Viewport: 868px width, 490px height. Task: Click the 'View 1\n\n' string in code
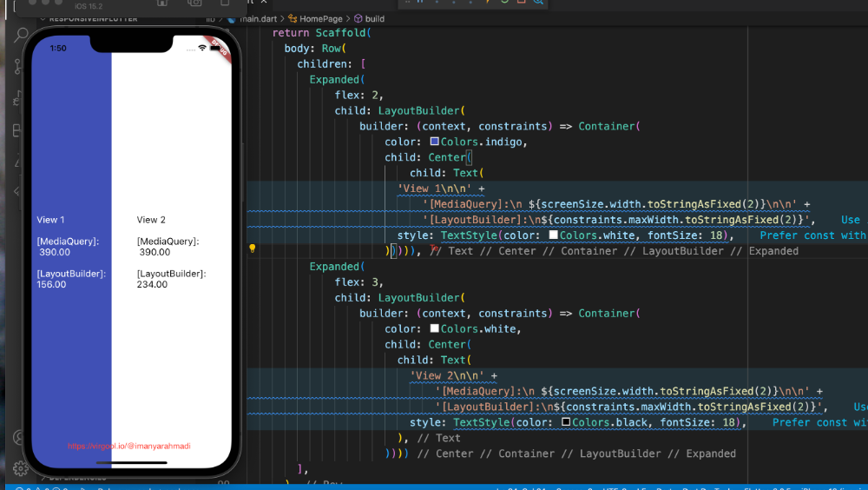click(435, 189)
